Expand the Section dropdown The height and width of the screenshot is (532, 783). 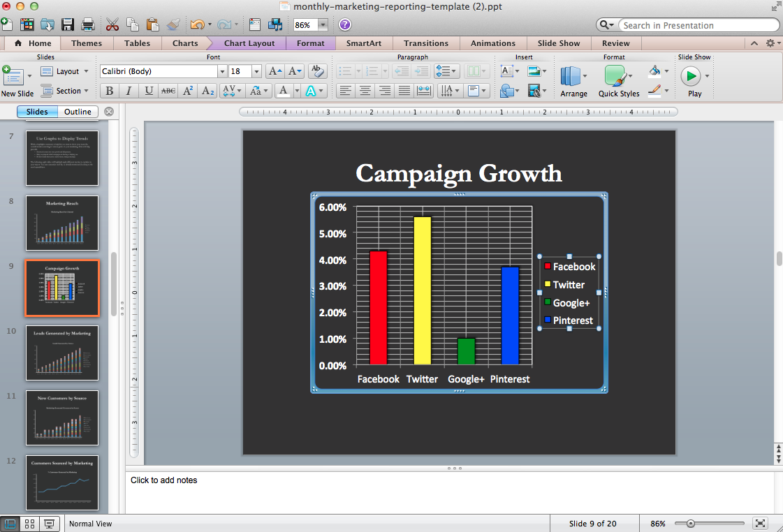point(87,91)
